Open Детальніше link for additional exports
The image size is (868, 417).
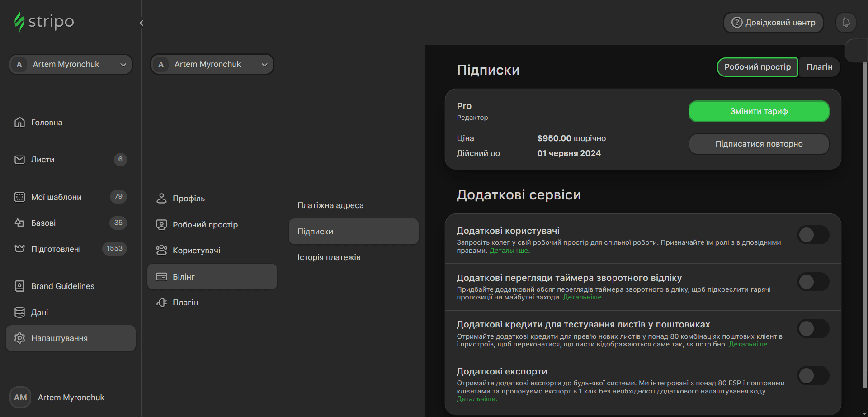pyautogui.click(x=476, y=398)
